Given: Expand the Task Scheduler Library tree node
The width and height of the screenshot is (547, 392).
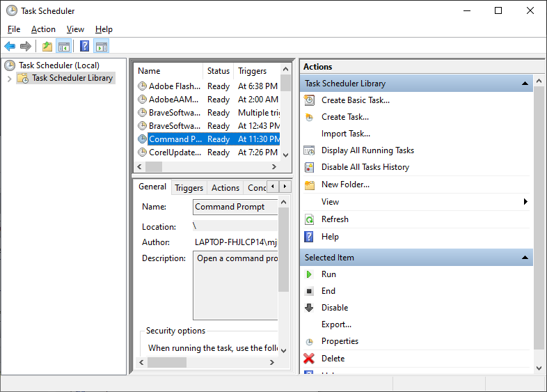Looking at the screenshot, I should [9, 79].
